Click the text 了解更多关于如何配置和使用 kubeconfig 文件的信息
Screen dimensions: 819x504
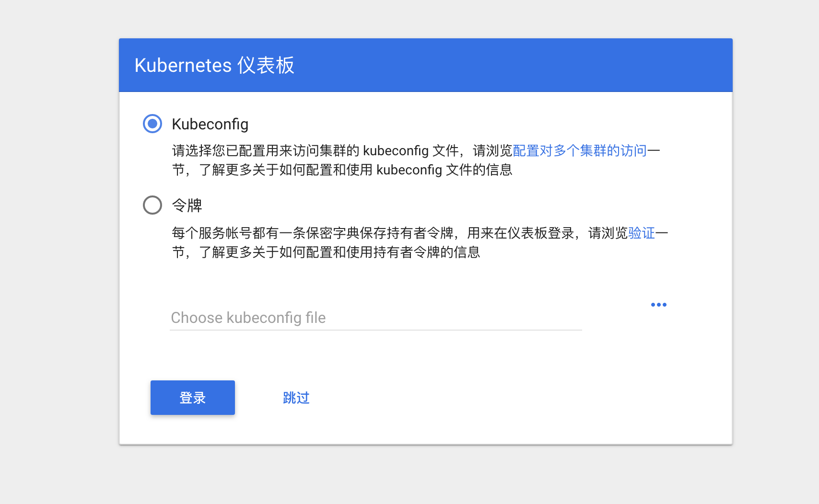(x=356, y=170)
